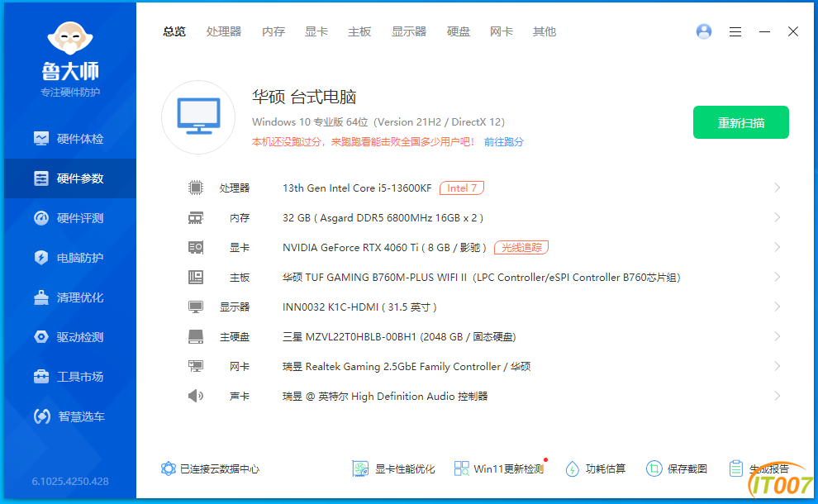Expand the 内存 row chevron
Image resolution: width=818 pixels, height=504 pixels.
pyautogui.click(x=778, y=217)
